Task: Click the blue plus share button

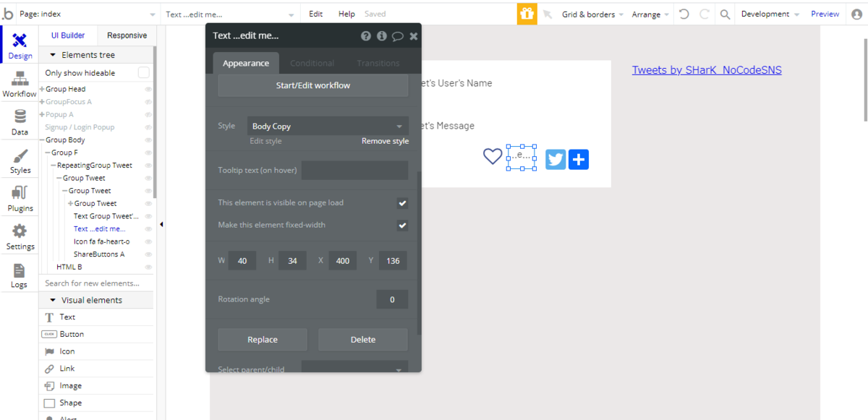Action: 579,159
